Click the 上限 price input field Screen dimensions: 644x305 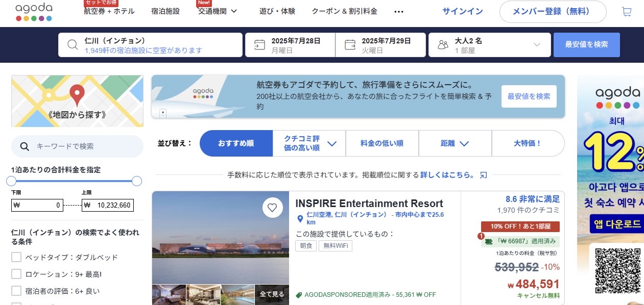click(x=108, y=205)
